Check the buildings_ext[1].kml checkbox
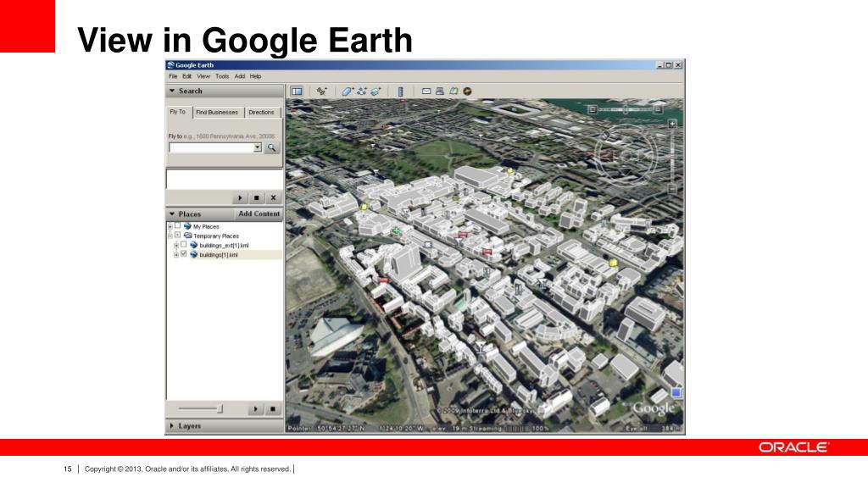Image resolution: width=868 pixels, height=488 pixels. point(184,245)
